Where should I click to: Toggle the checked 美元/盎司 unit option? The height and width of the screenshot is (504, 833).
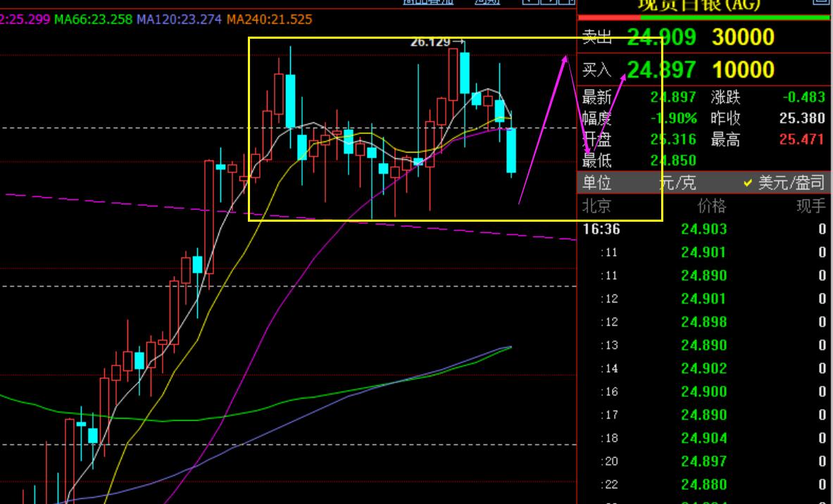tap(784, 183)
